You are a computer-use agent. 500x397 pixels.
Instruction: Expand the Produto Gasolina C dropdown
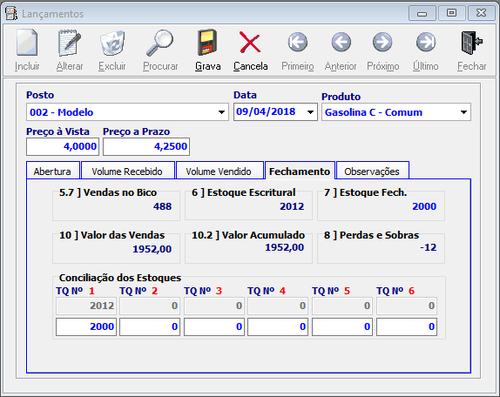(x=464, y=112)
